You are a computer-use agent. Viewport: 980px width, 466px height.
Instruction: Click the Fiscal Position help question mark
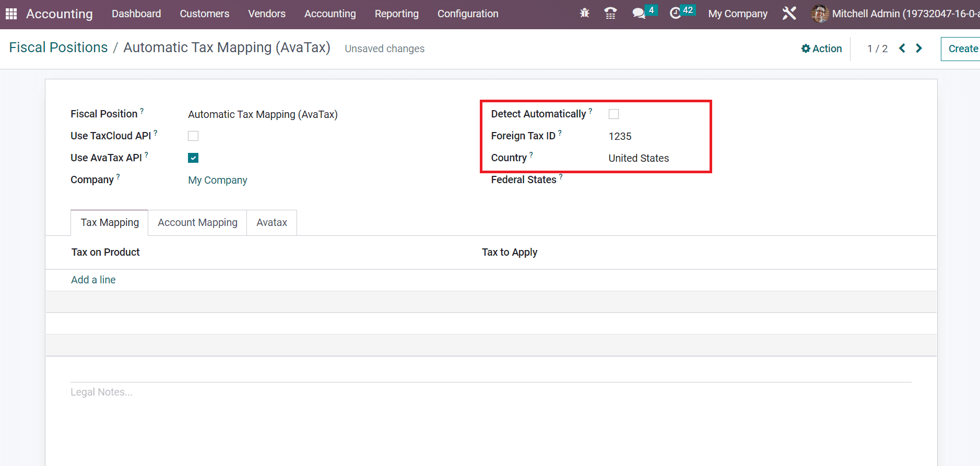pyautogui.click(x=141, y=111)
